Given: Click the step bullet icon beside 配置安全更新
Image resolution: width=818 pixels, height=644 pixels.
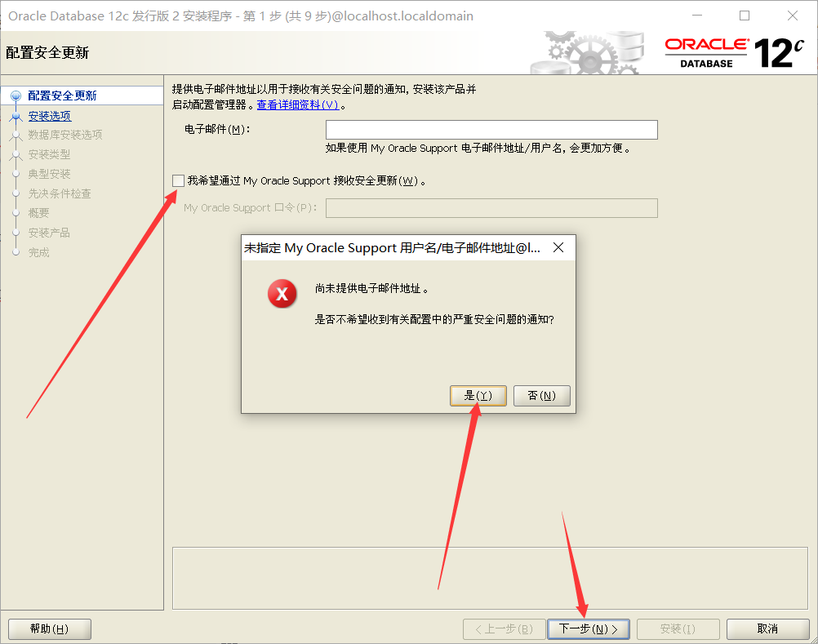Looking at the screenshot, I should (16, 95).
